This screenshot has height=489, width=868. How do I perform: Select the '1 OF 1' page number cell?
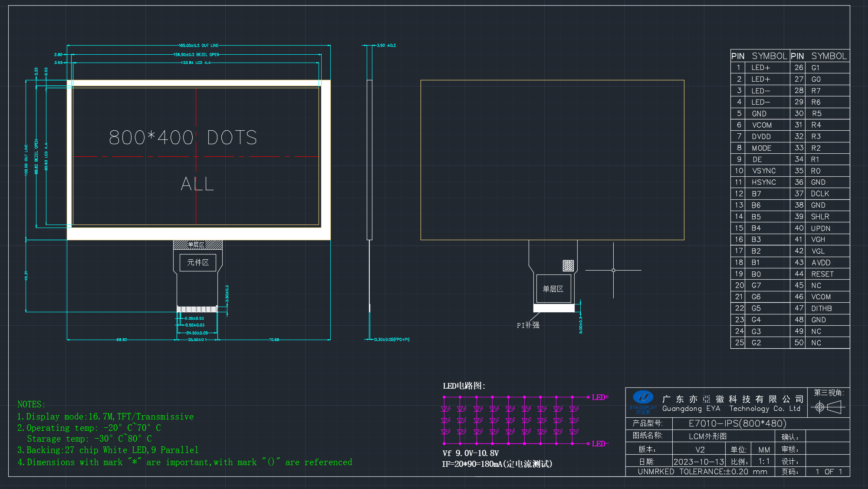pyautogui.click(x=828, y=472)
